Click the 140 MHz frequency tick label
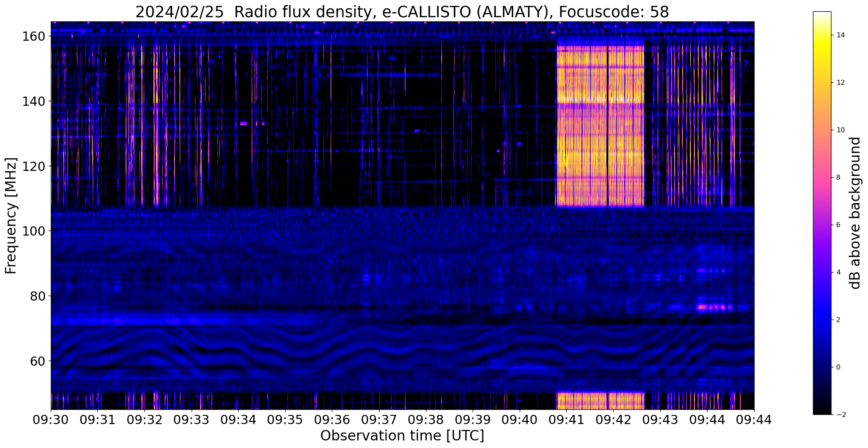The width and height of the screenshot is (868, 448). 33,101
